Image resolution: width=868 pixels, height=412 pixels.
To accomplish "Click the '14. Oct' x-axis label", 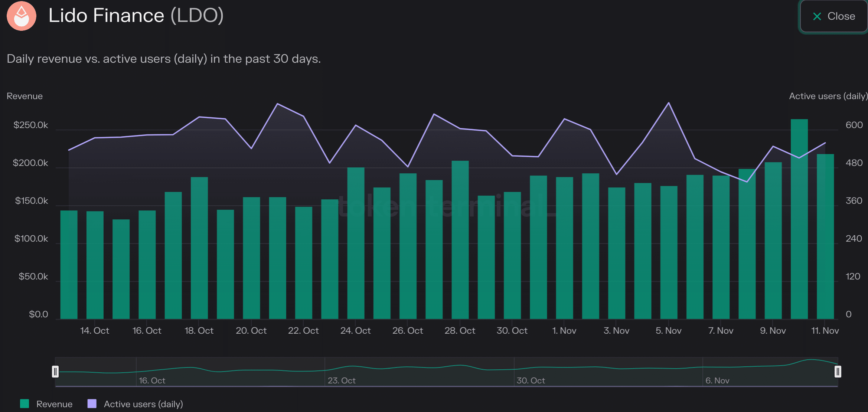I will (x=95, y=330).
